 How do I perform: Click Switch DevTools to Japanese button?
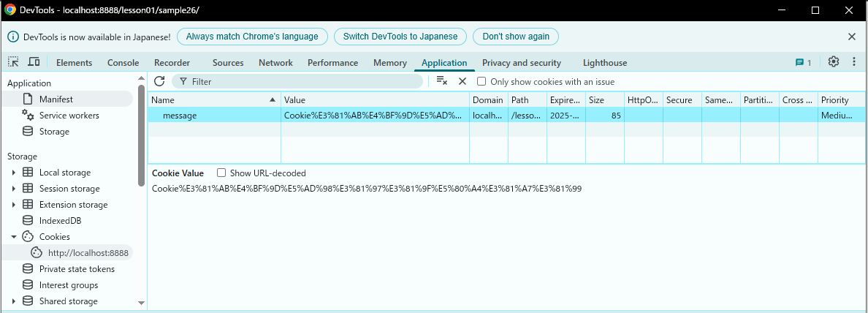pos(400,37)
